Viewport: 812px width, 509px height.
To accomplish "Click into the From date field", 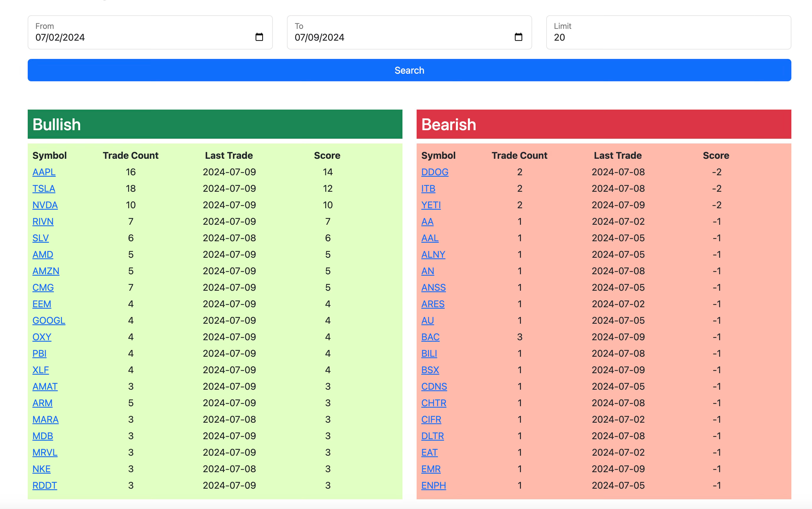I will point(150,32).
